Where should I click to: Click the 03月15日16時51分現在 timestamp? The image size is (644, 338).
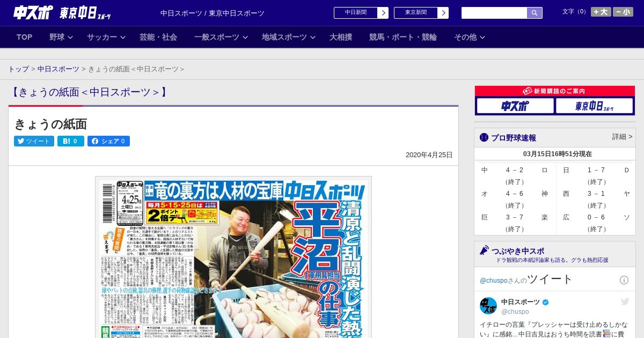pos(558,154)
